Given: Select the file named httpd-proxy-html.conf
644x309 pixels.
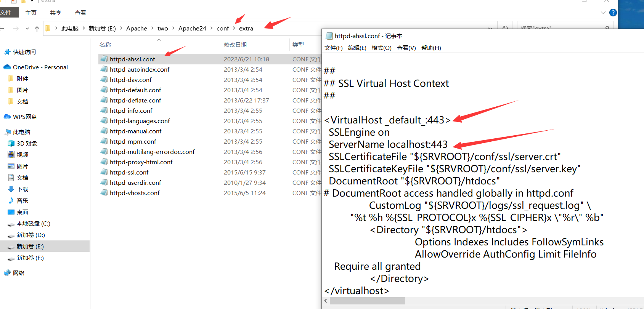Looking at the screenshot, I should pos(141,162).
